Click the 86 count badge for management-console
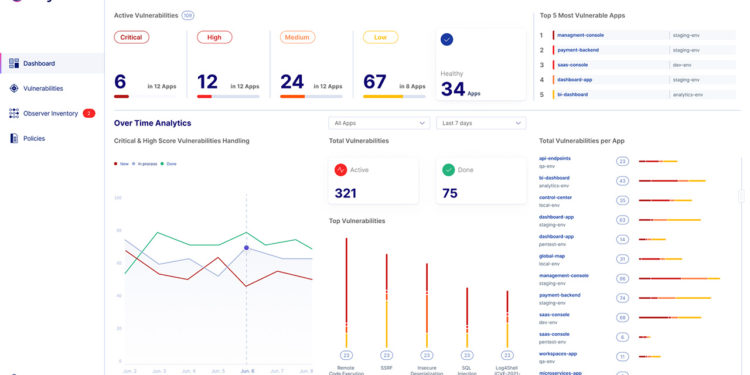 click(622, 278)
